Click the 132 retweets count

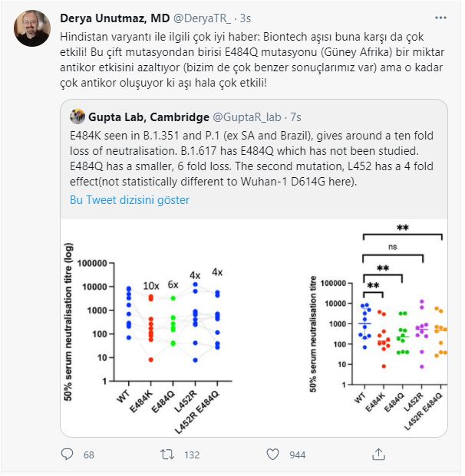(x=192, y=455)
